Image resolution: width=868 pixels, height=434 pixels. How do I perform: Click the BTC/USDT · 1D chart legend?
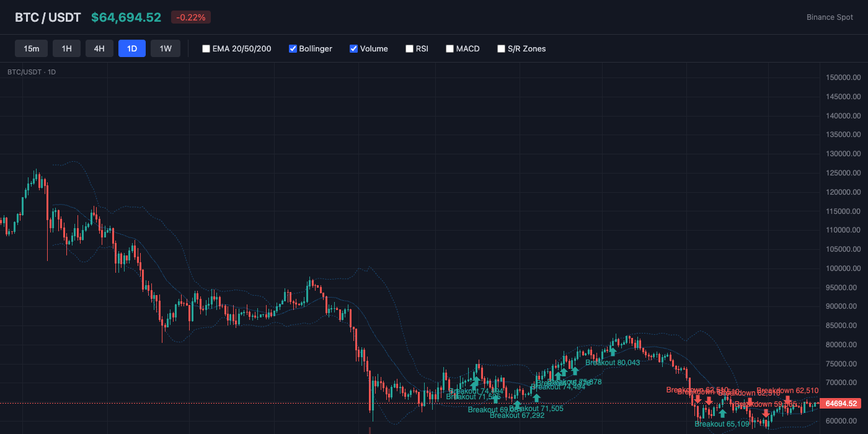click(32, 72)
